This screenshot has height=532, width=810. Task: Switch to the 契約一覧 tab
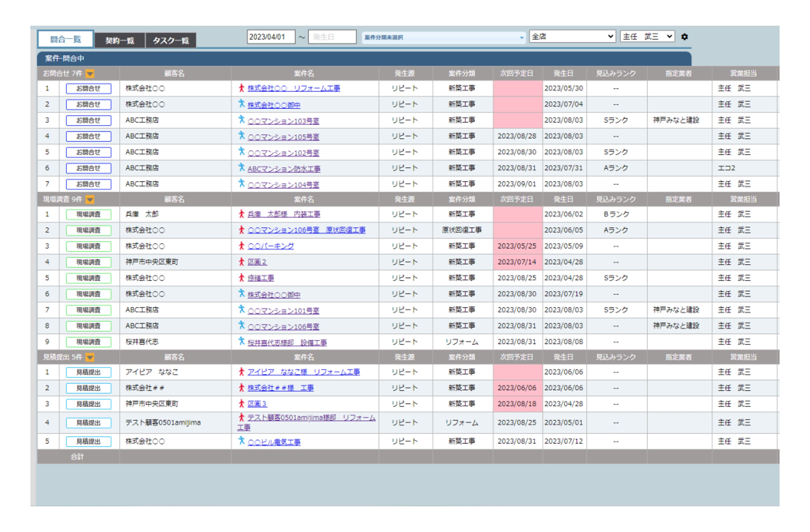tap(120, 40)
